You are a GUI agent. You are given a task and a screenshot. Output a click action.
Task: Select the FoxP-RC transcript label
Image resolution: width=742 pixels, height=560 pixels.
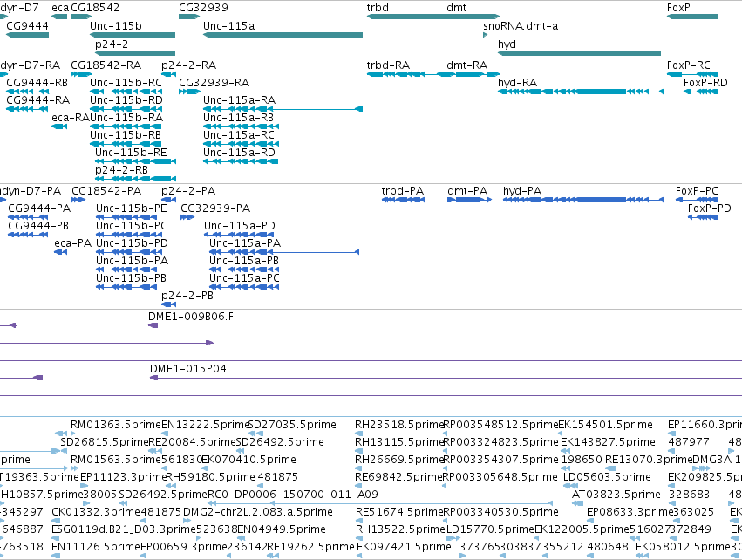click(689, 65)
